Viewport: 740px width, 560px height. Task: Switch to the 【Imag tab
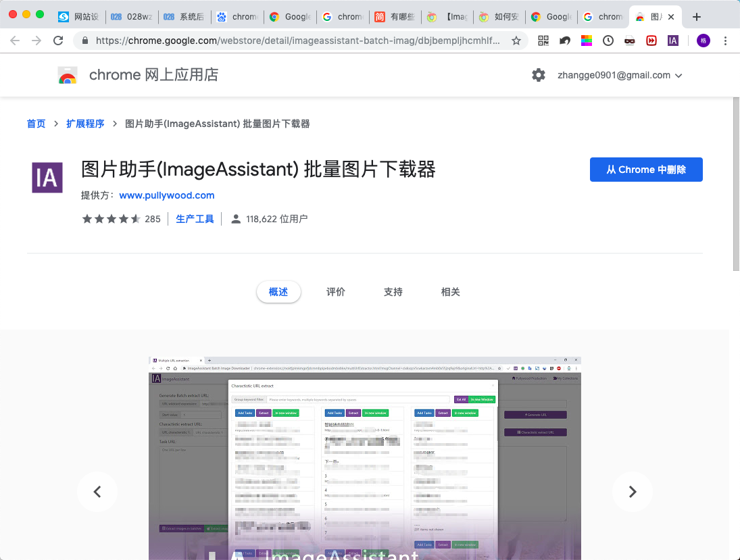(448, 17)
